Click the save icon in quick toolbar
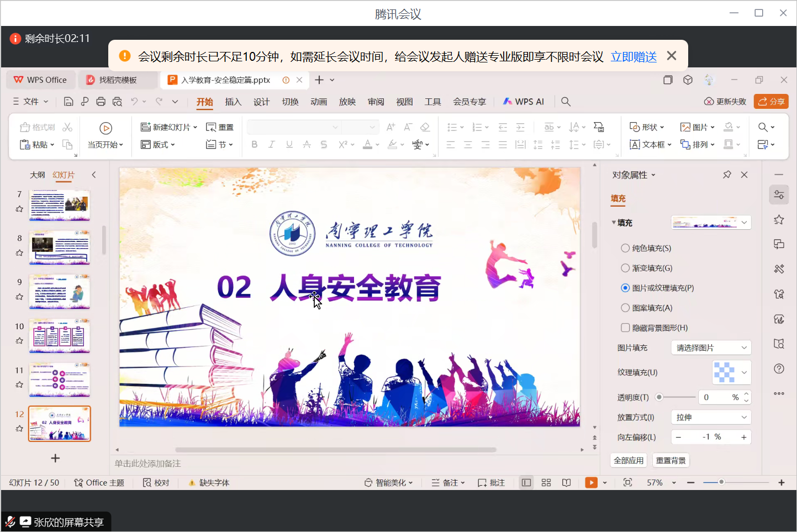 (68, 102)
